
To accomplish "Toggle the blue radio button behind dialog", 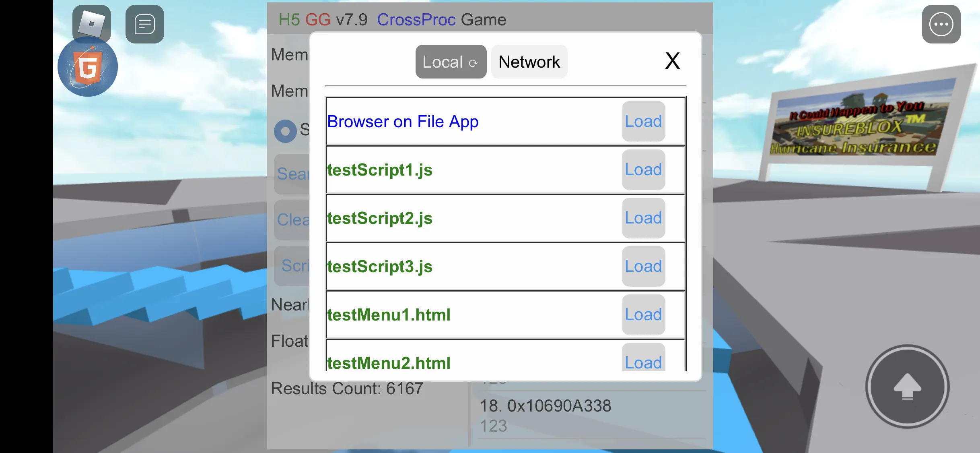I will point(285,131).
